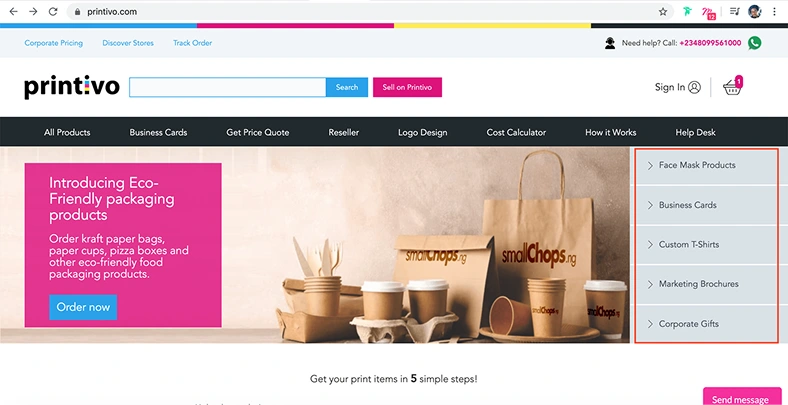
Task: Go back using browser back arrow
Action: point(14,12)
